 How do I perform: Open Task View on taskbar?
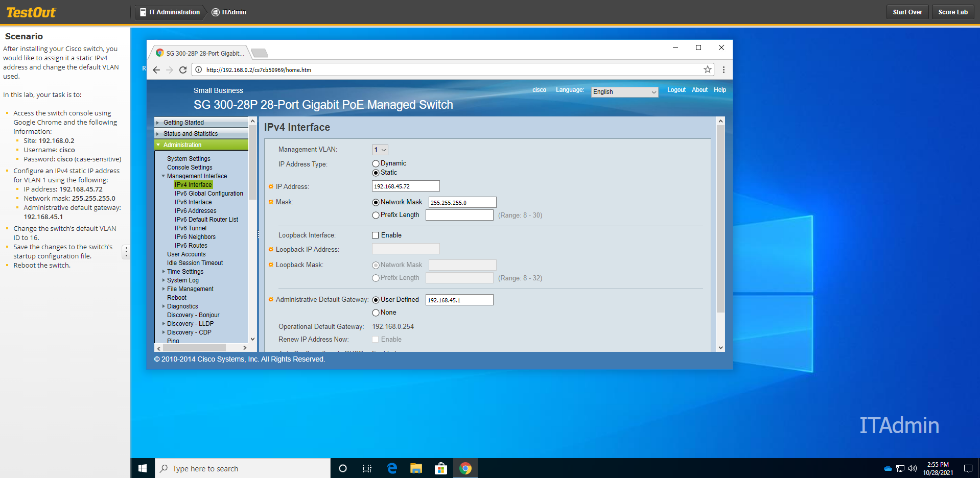coord(367,468)
